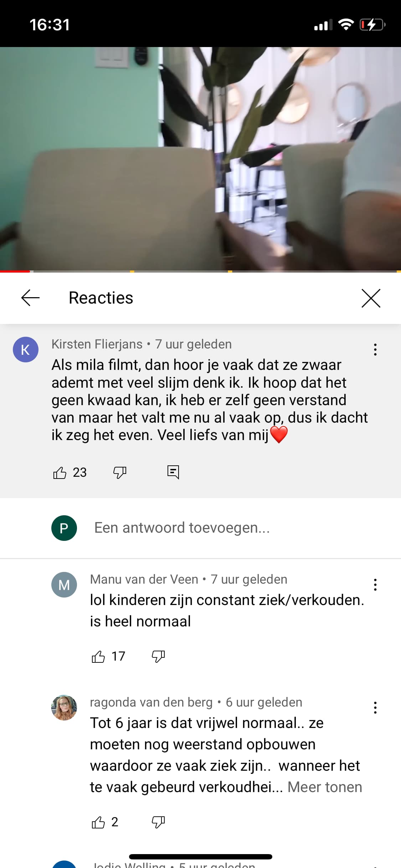The width and height of the screenshot is (401, 868).
Task: Like Manu van der Veen's reply
Action: point(98,656)
